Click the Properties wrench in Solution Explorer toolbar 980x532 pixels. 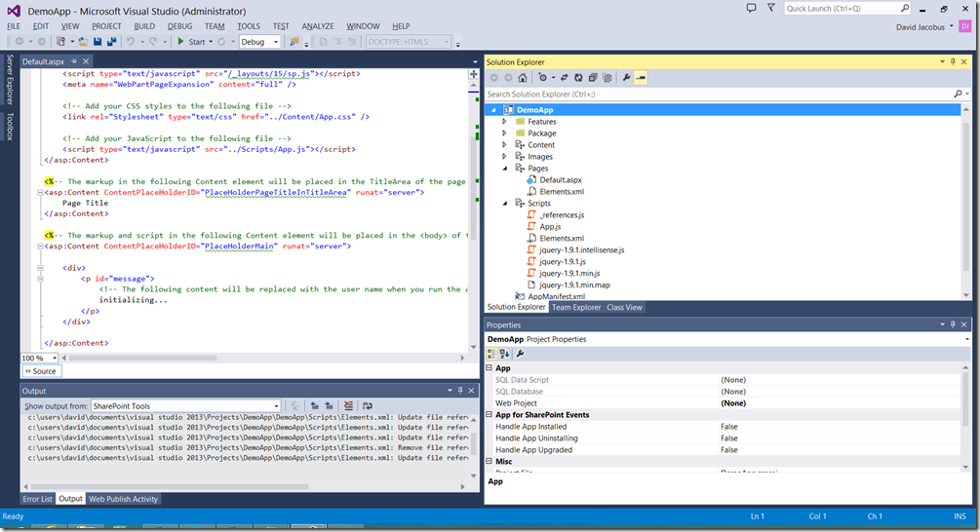tap(626, 77)
